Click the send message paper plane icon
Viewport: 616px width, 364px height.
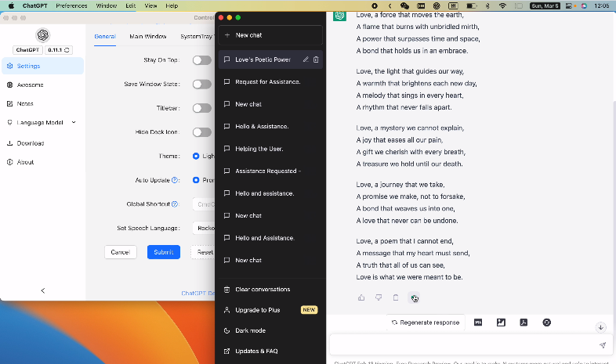tap(602, 345)
